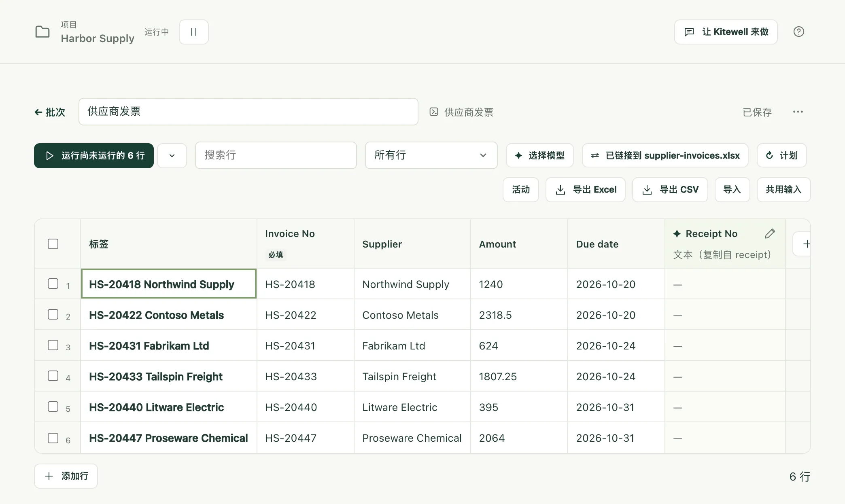This screenshot has height=504, width=845.
Task: Open the 供应商发票 linked workflow
Action: [461, 112]
